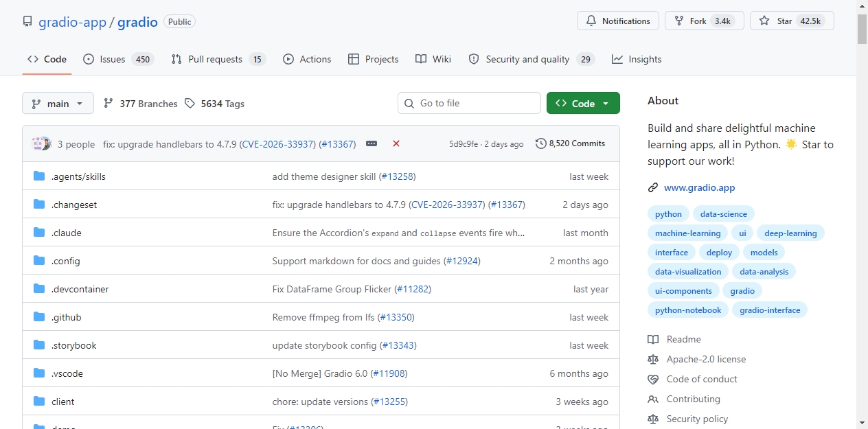Open the Pull requests tab
868x429 pixels.
coord(218,59)
